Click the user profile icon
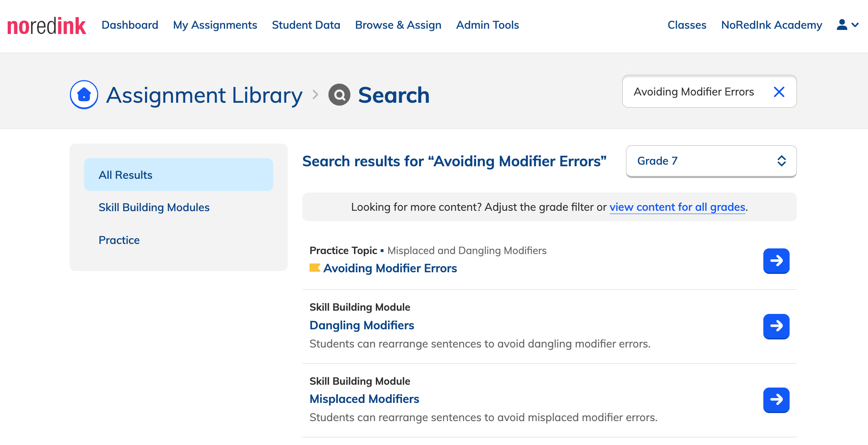Screen dimensions: 868x445 click(x=842, y=25)
